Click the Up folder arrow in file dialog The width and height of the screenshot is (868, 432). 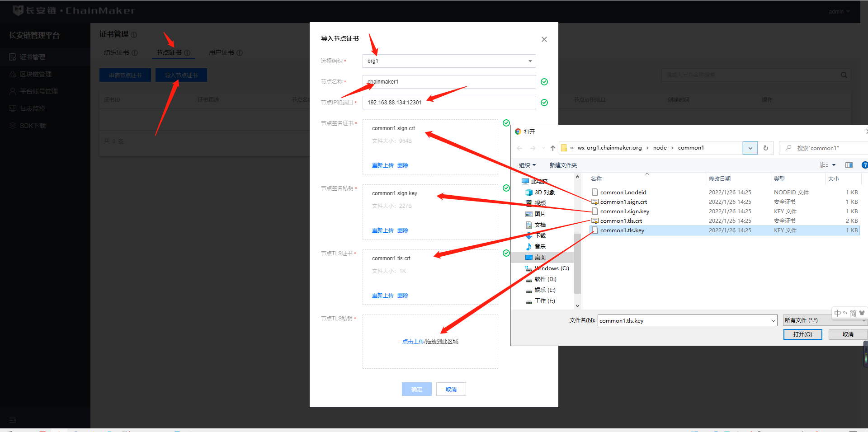553,148
